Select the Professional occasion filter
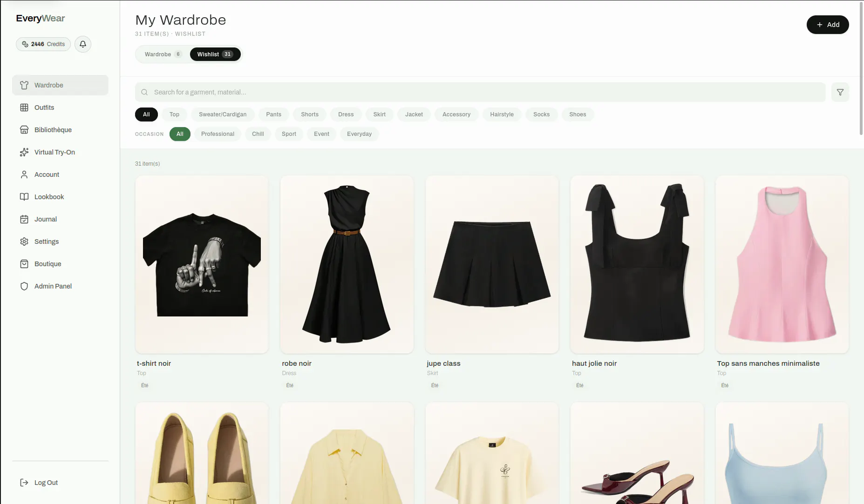 (x=218, y=134)
